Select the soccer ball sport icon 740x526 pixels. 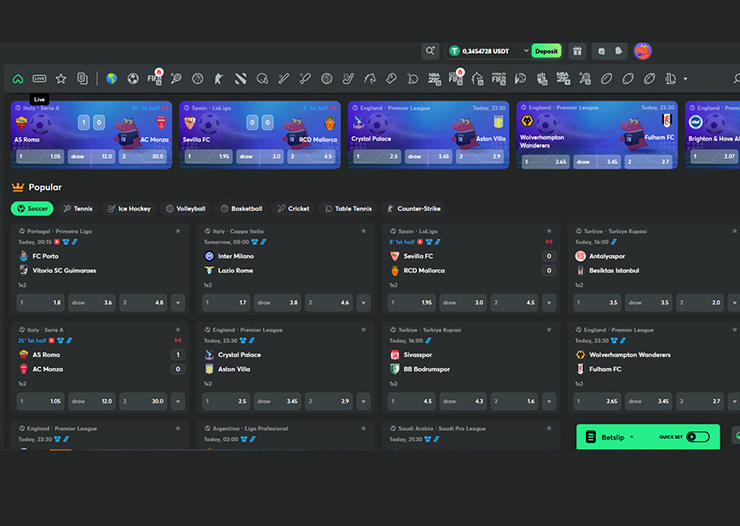(x=133, y=78)
